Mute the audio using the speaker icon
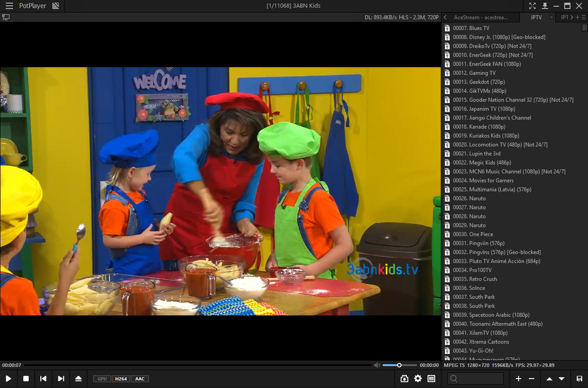This screenshot has height=388, width=588. [x=377, y=365]
